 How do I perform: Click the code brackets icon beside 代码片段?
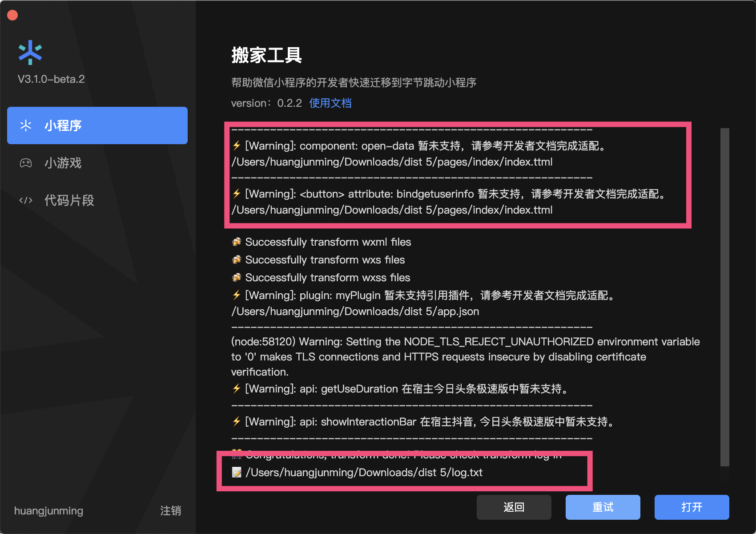click(x=26, y=200)
